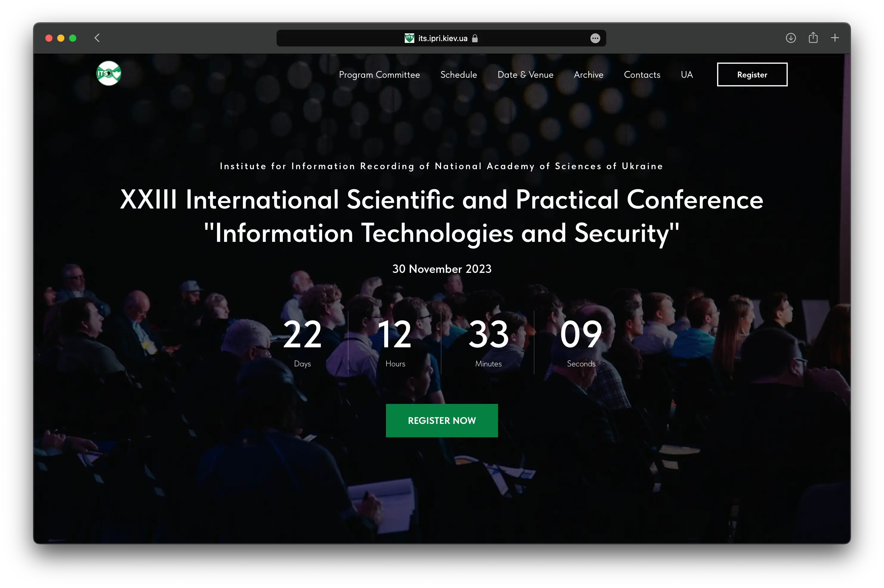
Task: Open the Program Committee page
Action: click(x=379, y=75)
